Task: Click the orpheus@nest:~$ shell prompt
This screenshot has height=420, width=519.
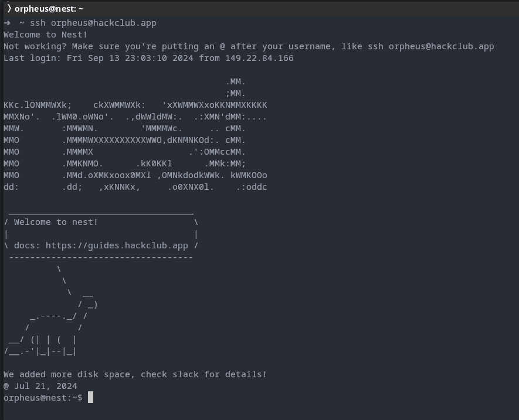Action: click(x=43, y=398)
